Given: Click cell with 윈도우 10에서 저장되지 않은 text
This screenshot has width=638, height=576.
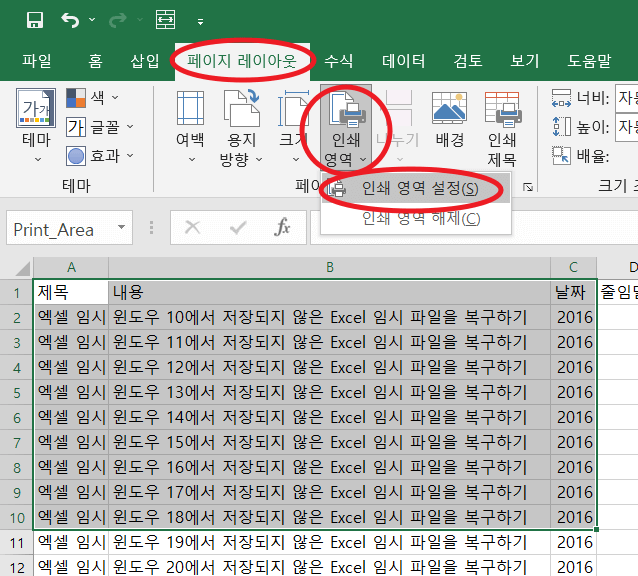Looking at the screenshot, I should 330,317.
